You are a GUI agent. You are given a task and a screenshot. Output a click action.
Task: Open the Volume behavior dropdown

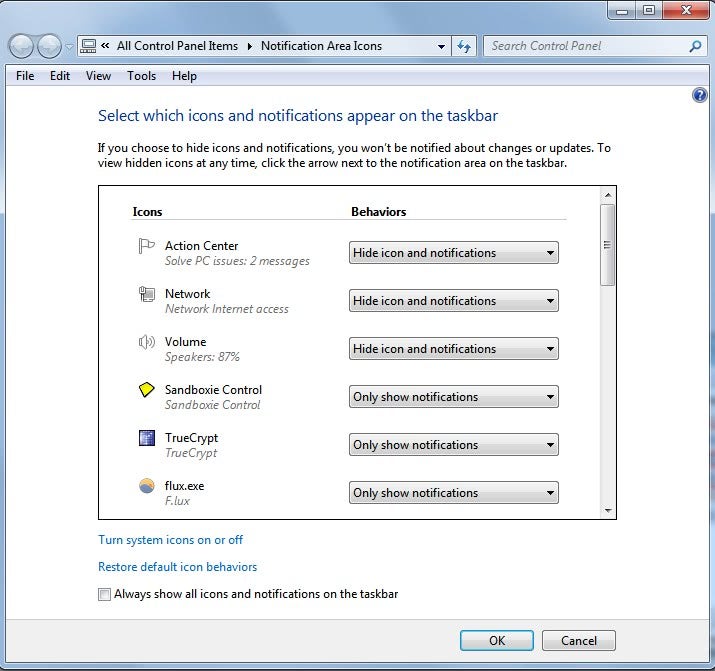point(454,349)
